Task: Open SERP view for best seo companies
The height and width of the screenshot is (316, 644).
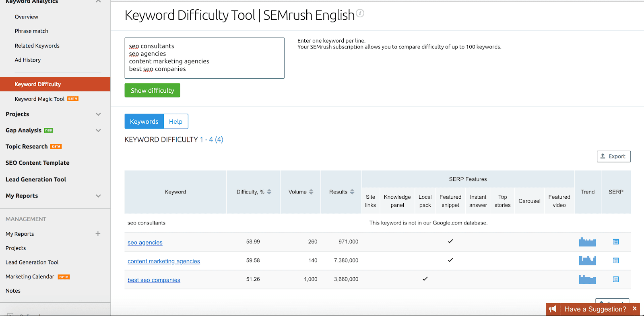Action: click(x=615, y=279)
